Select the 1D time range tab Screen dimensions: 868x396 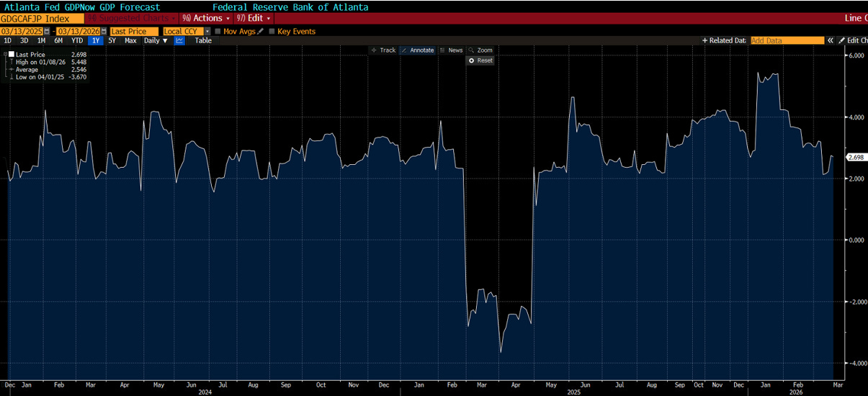click(8, 40)
